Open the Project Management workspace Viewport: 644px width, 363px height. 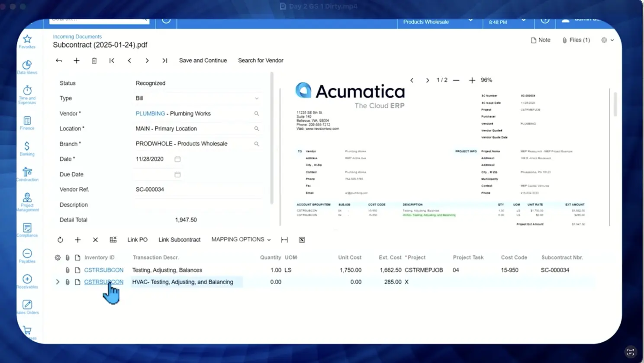(27, 202)
